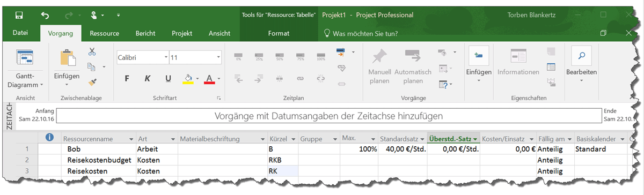Cut selection with the scissors icon
The height and width of the screenshot is (195, 644).
[92, 52]
